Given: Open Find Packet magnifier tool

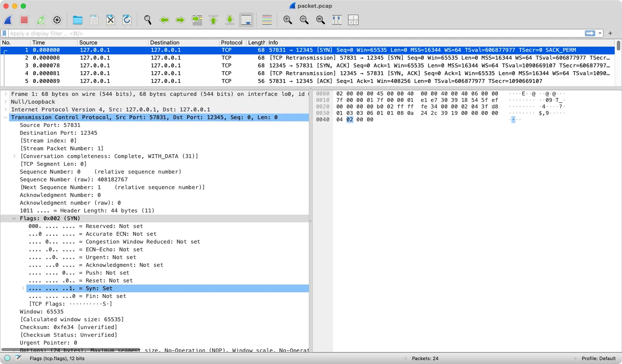Looking at the screenshot, I should click(x=148, y=20).
